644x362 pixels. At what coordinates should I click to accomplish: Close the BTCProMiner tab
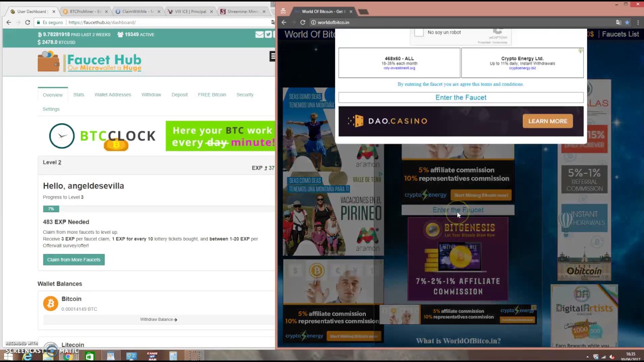(106, 12)
